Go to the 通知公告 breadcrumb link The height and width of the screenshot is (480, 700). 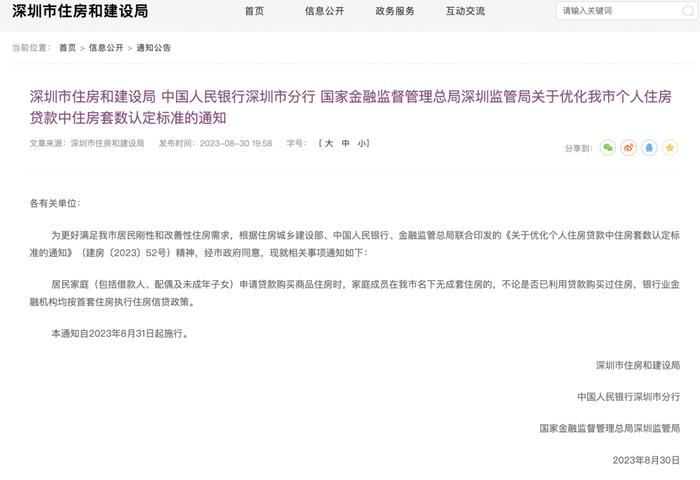coord(154,48)
